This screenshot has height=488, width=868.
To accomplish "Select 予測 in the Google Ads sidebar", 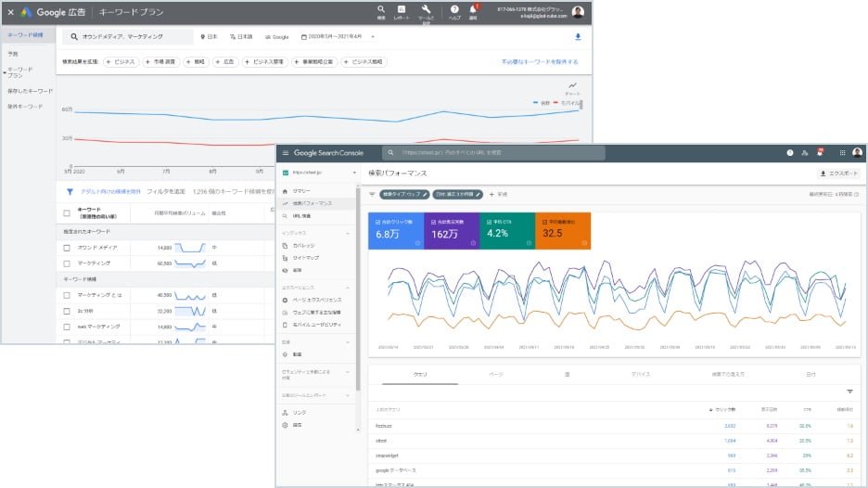I will pos(13,55).
